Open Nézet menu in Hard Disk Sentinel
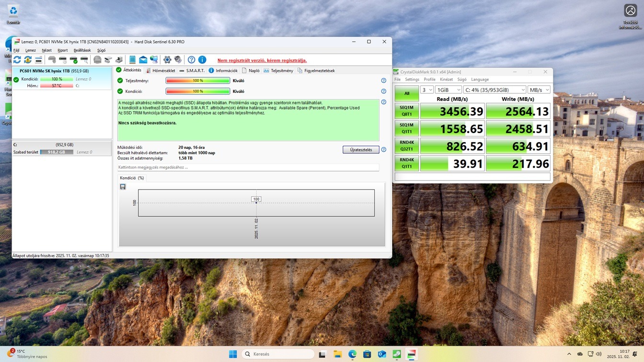The height and width of the screenshot is (362, 644). pos(46,50)
